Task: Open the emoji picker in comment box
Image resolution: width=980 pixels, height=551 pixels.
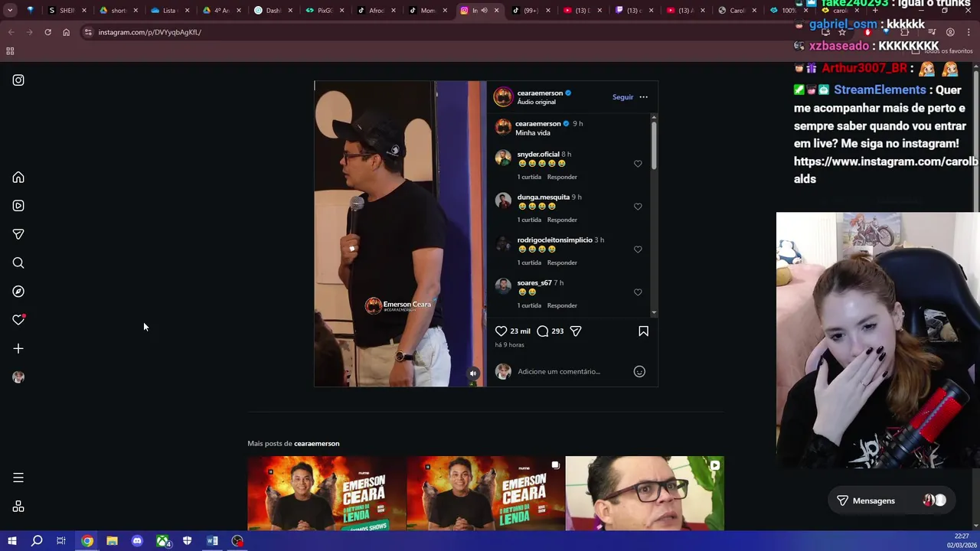Action: (639, 372)
